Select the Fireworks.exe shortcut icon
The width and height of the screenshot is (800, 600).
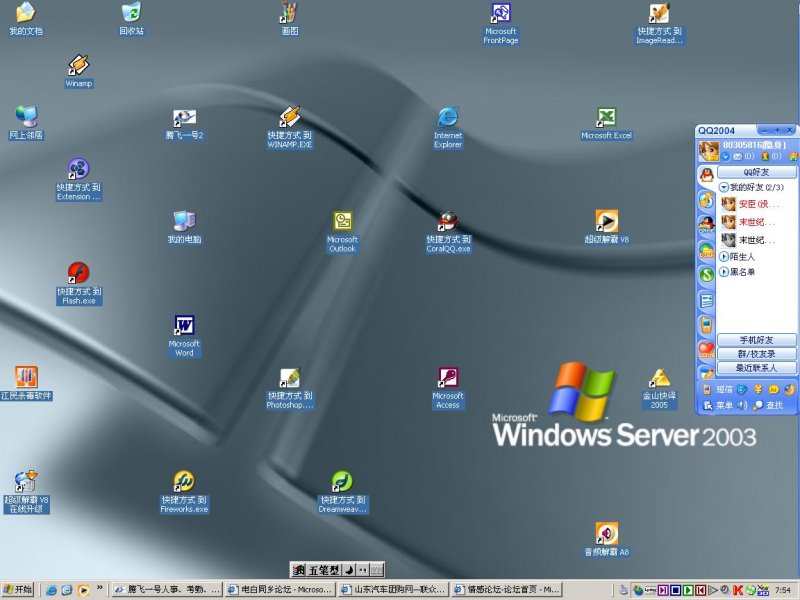(184, 482)
